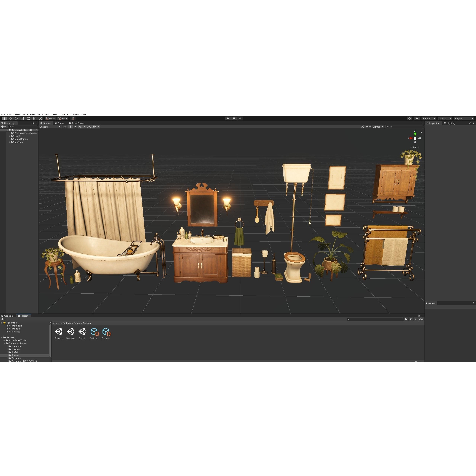Open Preview panel kebab menu
Image resolution: width=476 pixels, height=476 pixels.
pyautogui.click(x=473, y=303)
